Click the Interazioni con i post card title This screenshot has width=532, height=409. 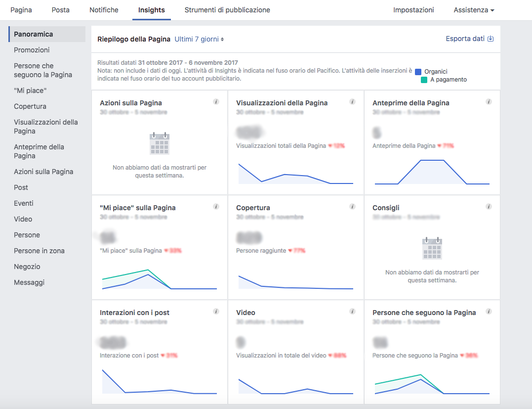click(x=134, y=313)
